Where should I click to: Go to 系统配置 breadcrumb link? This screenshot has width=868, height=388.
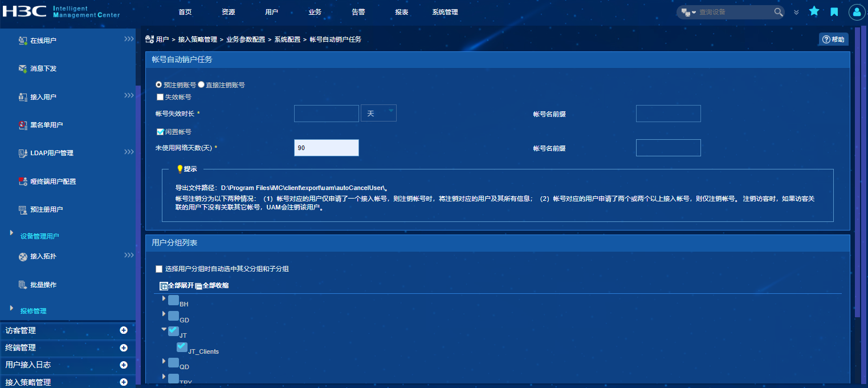click(x=287, y=39)
